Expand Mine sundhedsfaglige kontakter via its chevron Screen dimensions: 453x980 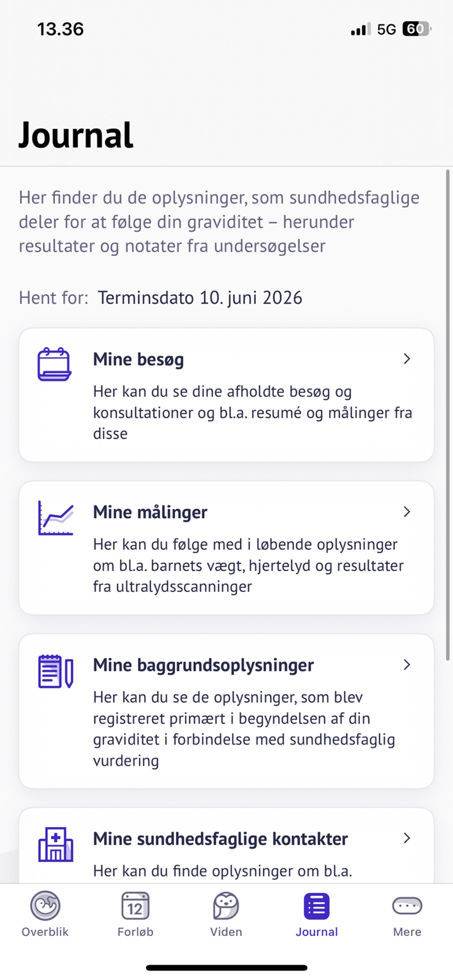tap(407, 839)
